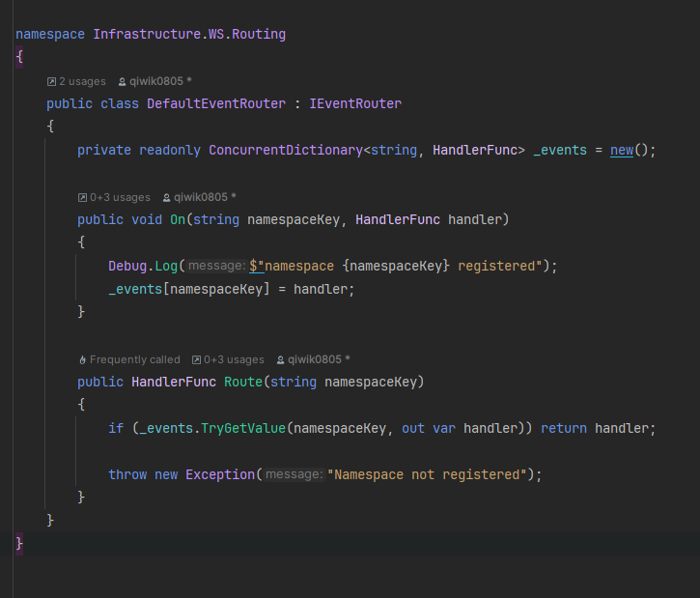The height and width of the screenshot is (598, 700).
Task: Click author icon above the On method
Action: point(166,197)
